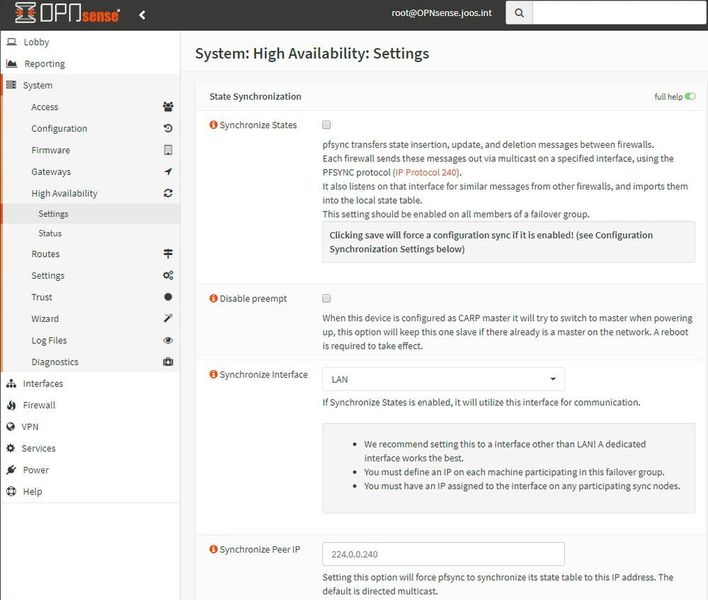Screen dimensions: 708x600
Task: Click the Log Files eye icon
Action: click(168, 340)
